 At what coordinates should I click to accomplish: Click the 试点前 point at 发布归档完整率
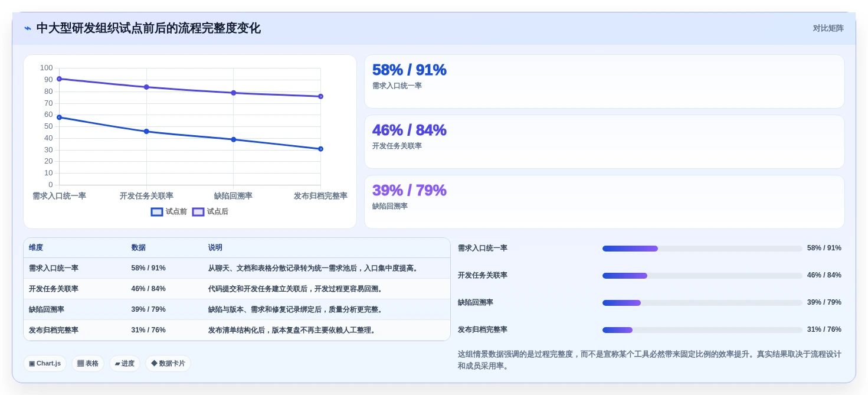coord(320,149)
